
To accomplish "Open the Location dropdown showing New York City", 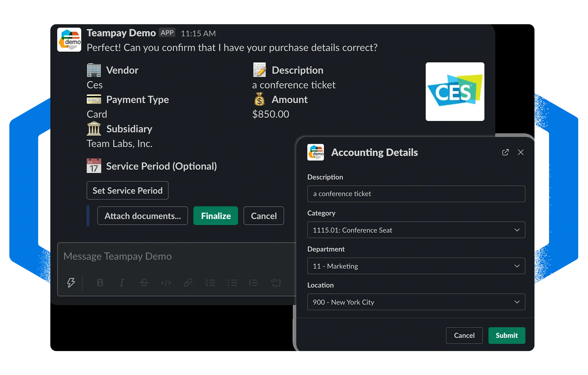I will tap(416, 302).
